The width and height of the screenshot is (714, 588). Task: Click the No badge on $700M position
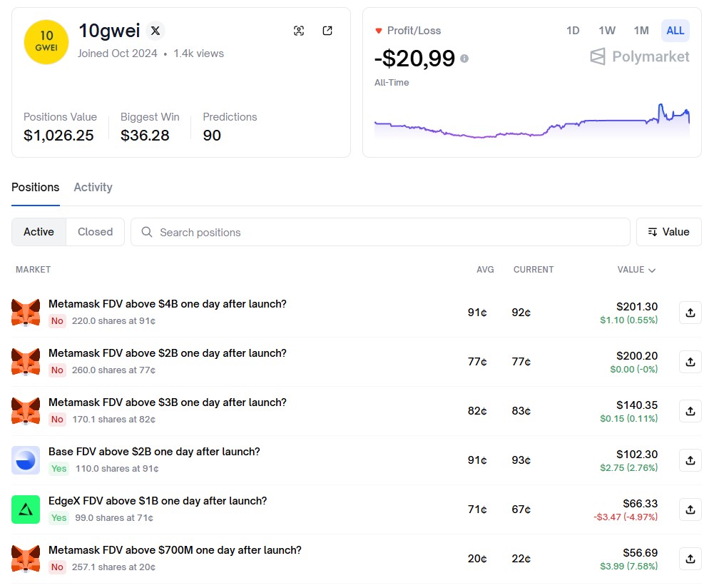click(57, 567)
